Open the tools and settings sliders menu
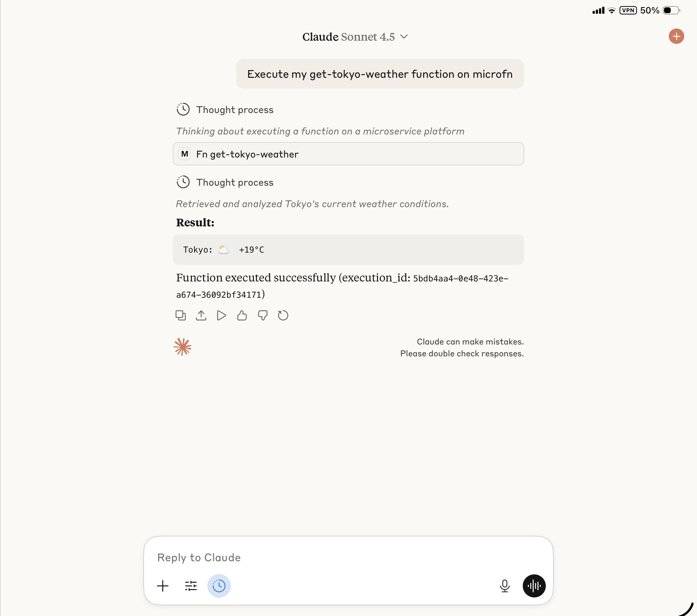 (191, 586)
